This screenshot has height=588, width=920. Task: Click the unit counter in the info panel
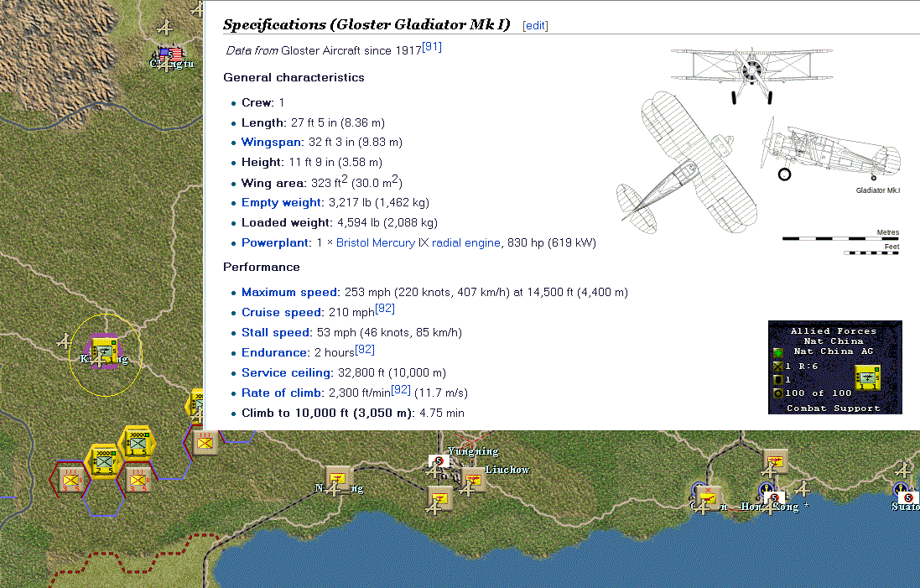(867, 377)
